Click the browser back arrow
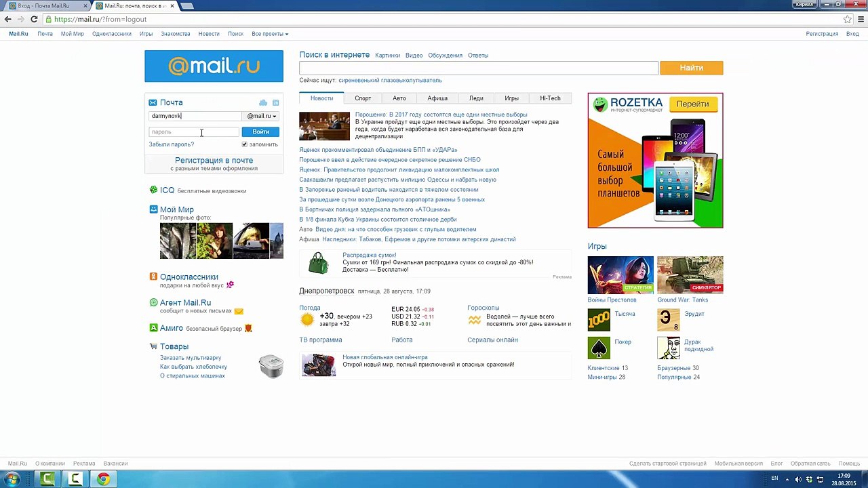868x488 pixels. tap(8, 20)
